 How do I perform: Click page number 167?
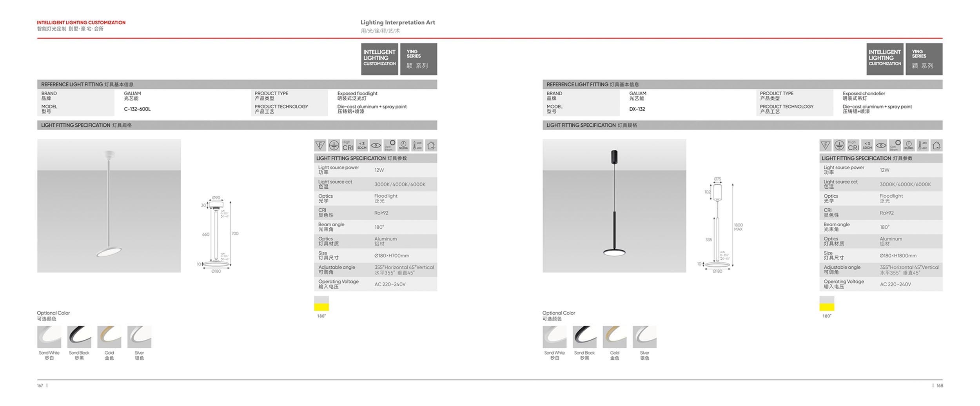[x=40, y=386]
